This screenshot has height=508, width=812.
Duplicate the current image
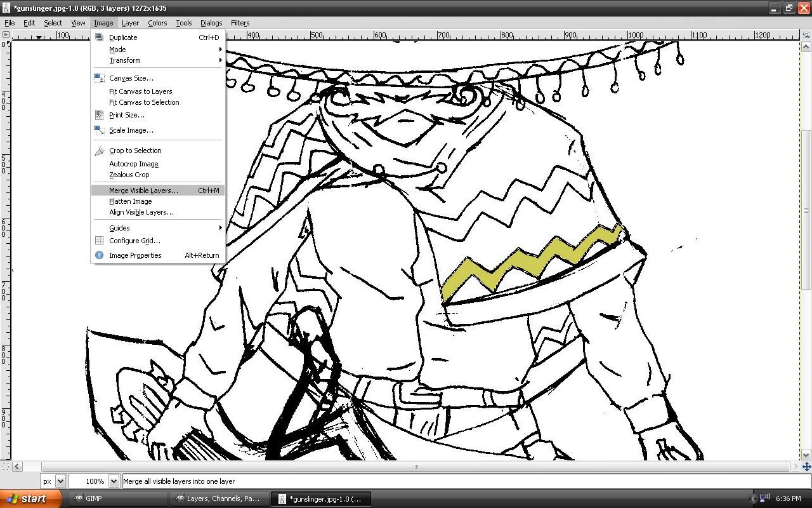pyautogui.click(x=122, y=37)
